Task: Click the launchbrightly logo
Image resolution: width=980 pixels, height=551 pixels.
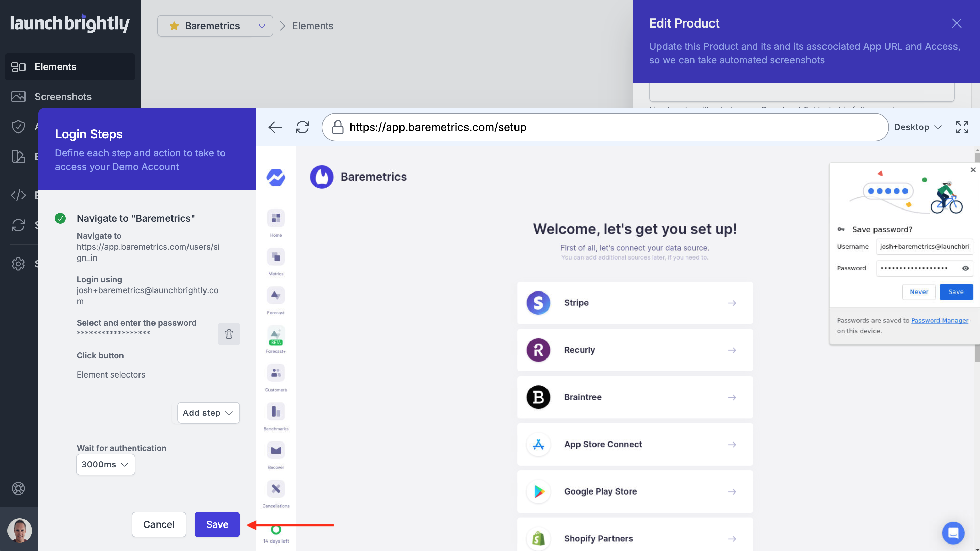Action: pyautogui.click(x=70, y=23)
